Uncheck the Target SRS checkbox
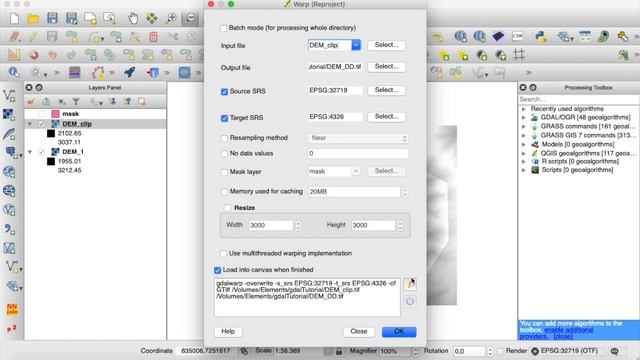Viewport: 640px width, 360px height. (224, 118)
